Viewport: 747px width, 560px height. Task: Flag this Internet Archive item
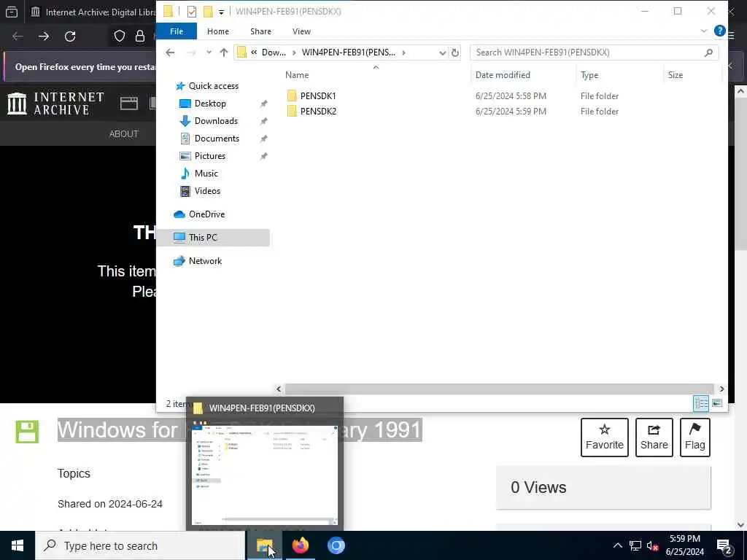coord(694,437)
